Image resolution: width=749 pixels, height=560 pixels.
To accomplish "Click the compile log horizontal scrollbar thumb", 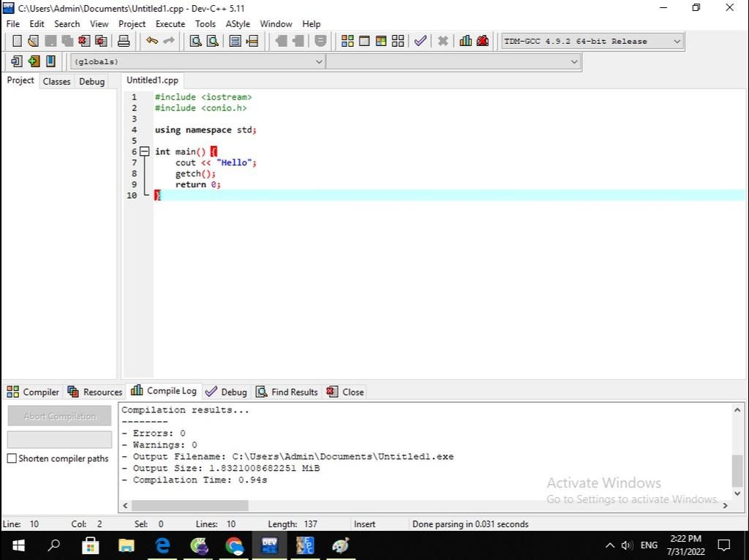I will click(x=189, y=505).
